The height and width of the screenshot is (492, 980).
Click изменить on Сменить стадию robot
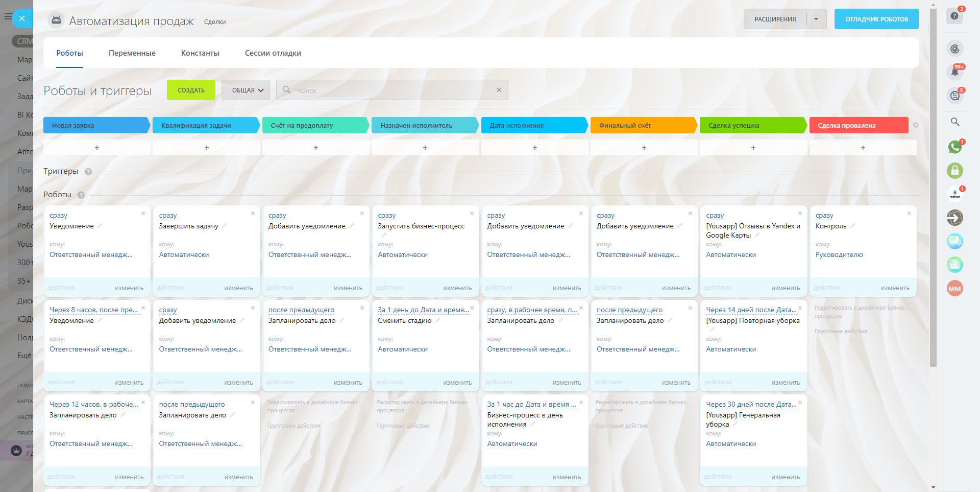pos(457,383)
